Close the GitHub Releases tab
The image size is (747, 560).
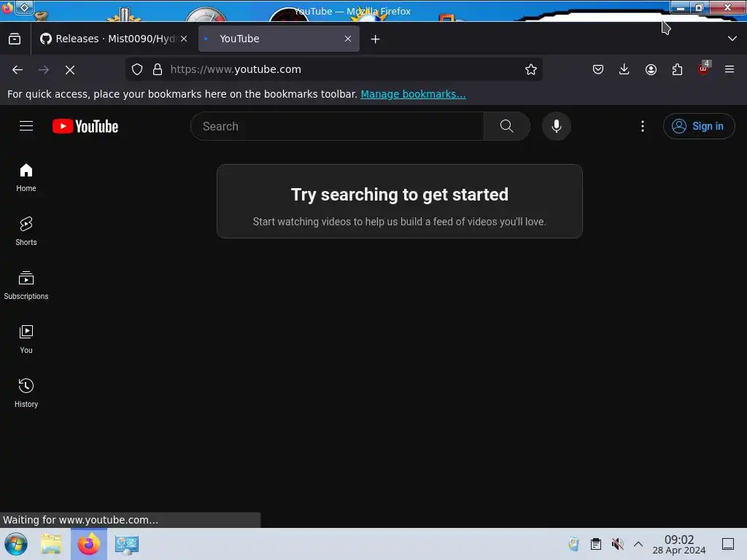point(184,39)
